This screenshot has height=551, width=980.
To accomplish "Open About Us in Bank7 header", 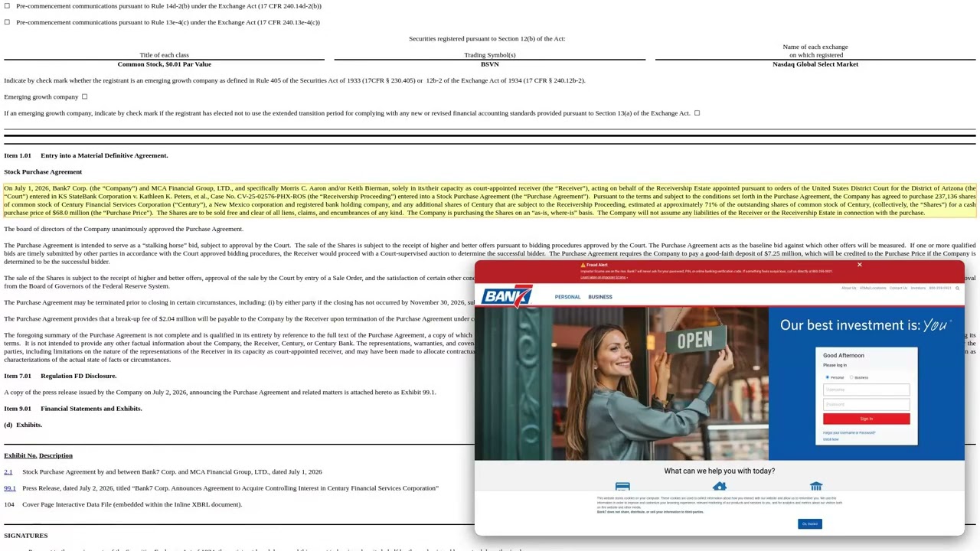I will [x=848, y=289].
